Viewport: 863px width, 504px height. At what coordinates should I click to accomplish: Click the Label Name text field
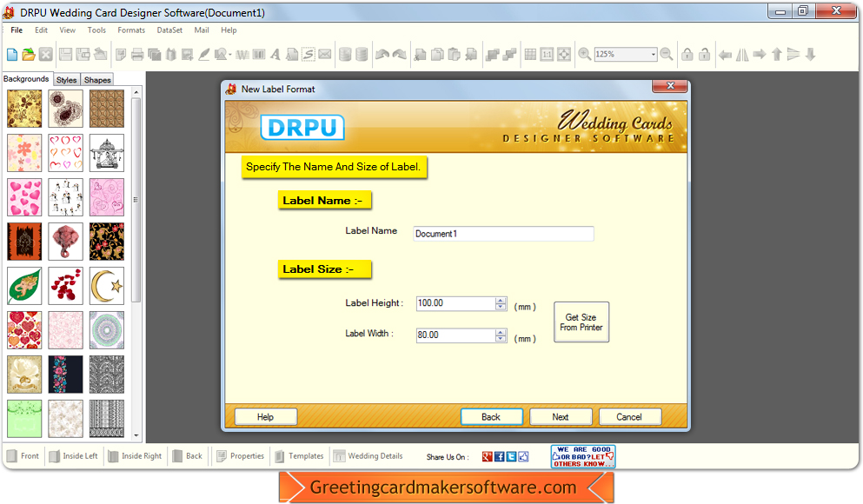pos(503,234)
